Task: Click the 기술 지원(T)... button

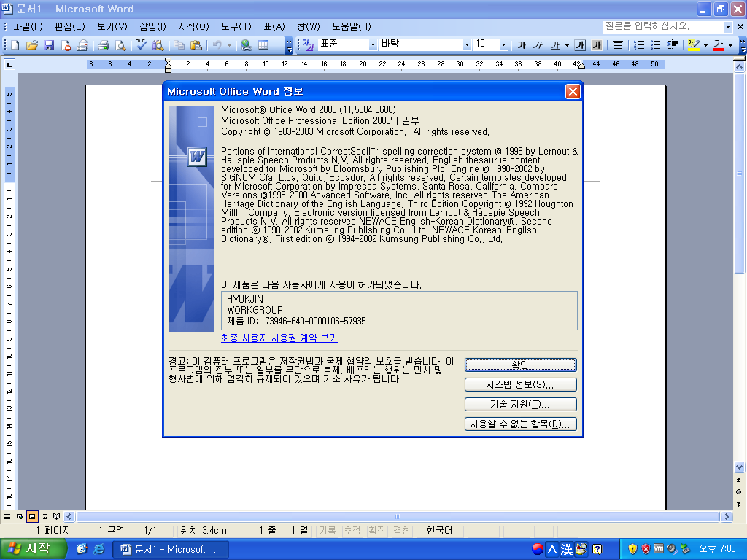Action: click(x=520, y=404)
